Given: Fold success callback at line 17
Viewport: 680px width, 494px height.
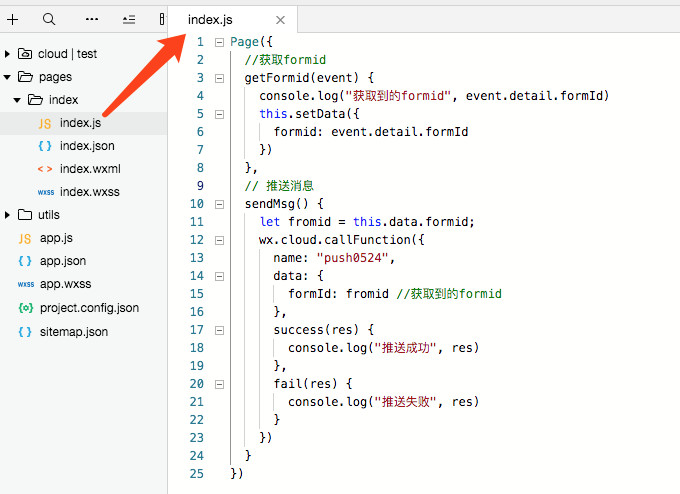Looking at the screenshot, I should coord(220,330).
